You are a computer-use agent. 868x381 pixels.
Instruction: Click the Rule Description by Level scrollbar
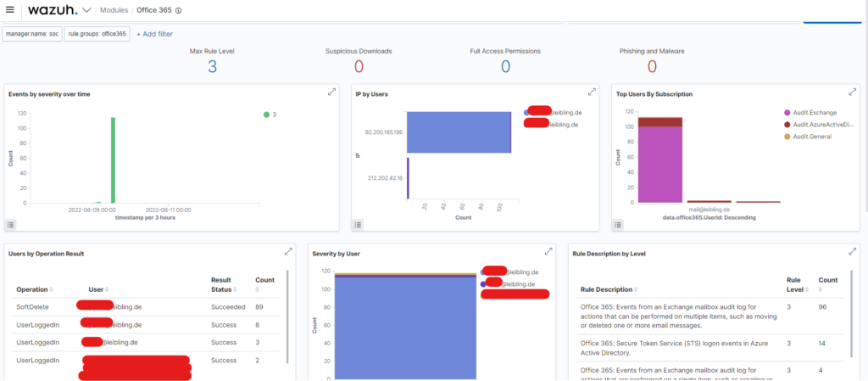851,314
